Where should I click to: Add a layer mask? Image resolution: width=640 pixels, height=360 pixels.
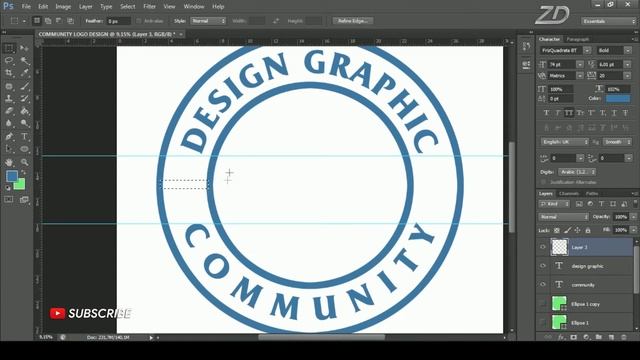click(573, 337)
